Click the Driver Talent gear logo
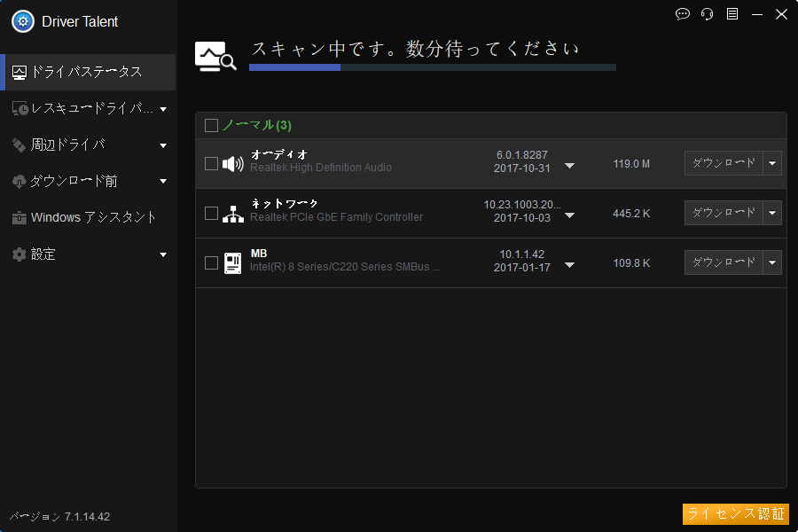 click(x=22, y=21)
